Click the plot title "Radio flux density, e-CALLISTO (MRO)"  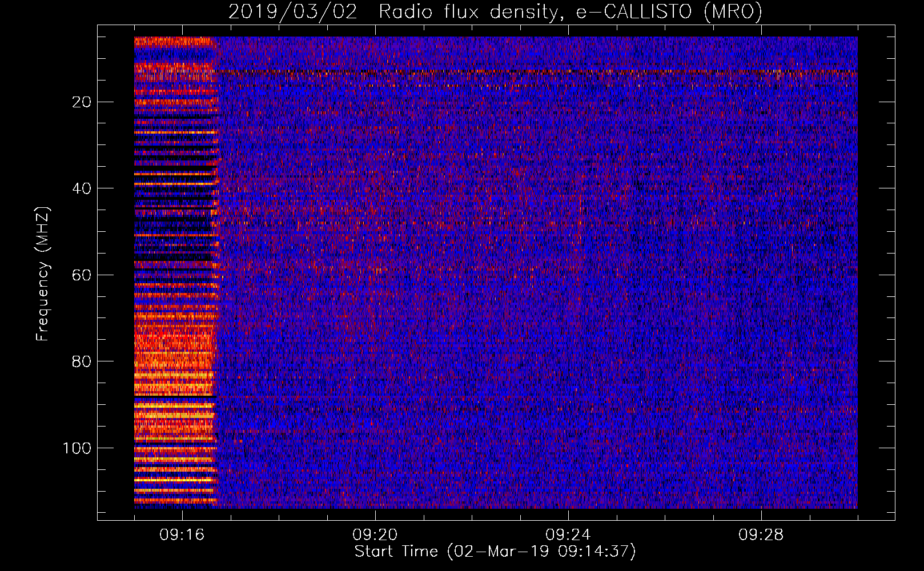[570, 11]
